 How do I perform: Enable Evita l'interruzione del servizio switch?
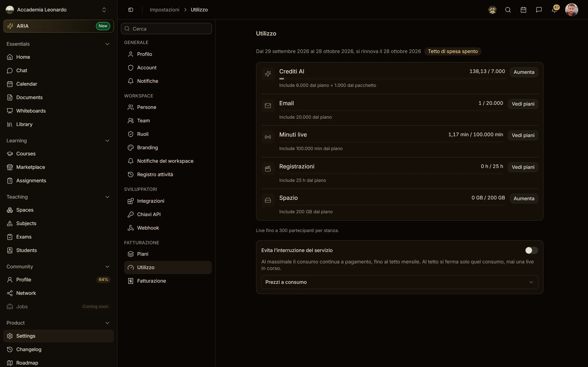(x=531, y=250)
